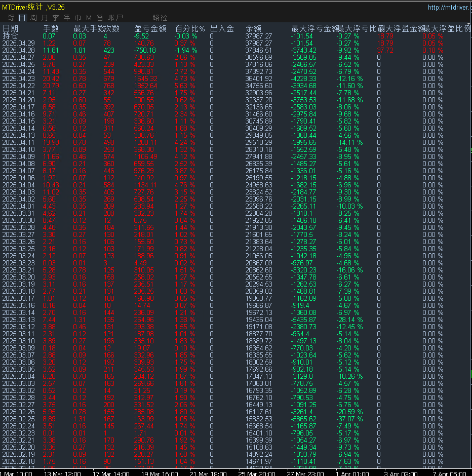Switch to the 综 summary tab
Viewport: 472px width, 476px height.
coord(11,18)
